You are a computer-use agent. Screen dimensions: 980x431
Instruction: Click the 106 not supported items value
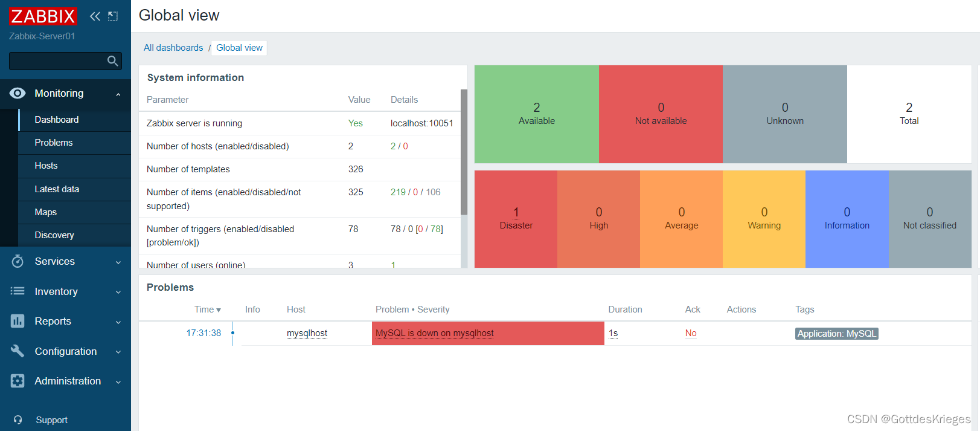[433, 192]
